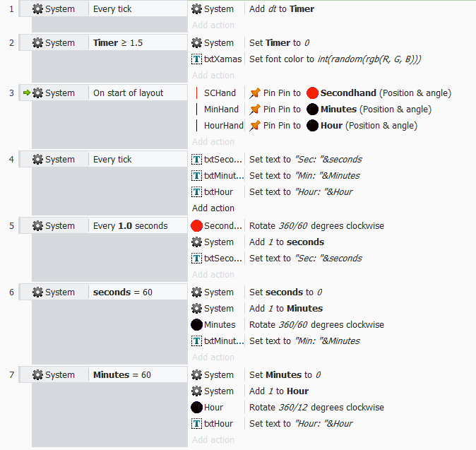Screen dimensions: 476x450
Task: Select the red Secondhand circle icon in event 5
Action: (x=197, y=225)
